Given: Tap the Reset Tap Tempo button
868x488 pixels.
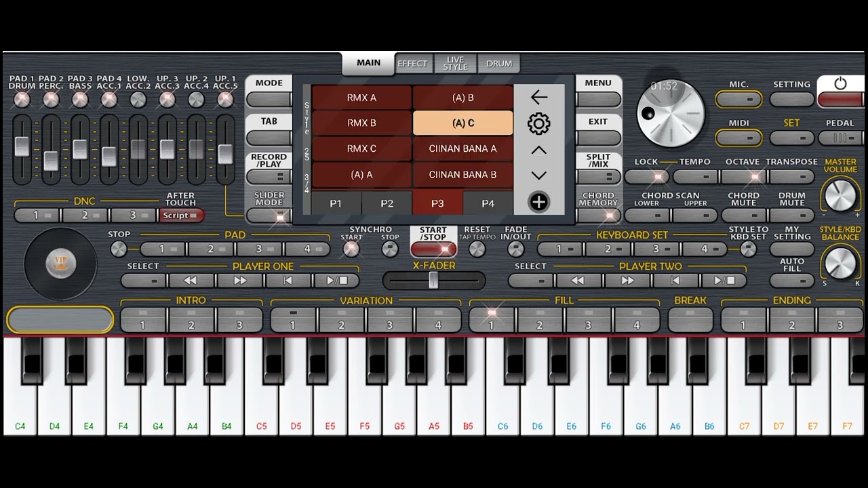Looking at the screenshot, I should [477, 249].
